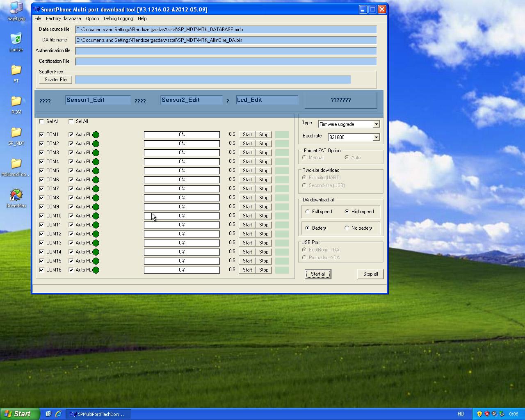Open the File menu
The width and height of the screenshot is (525, 420).
tap(38, 18)
